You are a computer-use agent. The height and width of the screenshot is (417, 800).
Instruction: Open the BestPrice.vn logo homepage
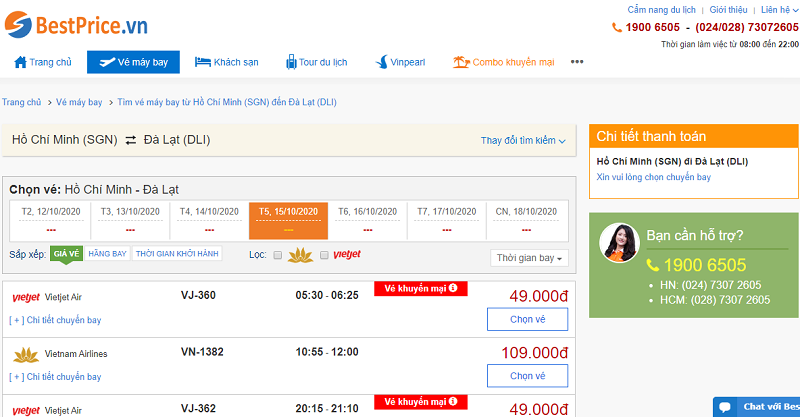[76, 24]
